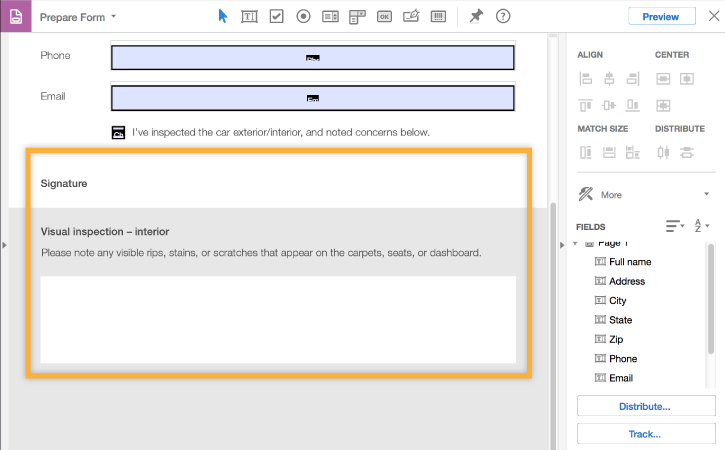The height and width of the screenshot is (450, 725).
Task: Add an OK button field tool
Action: 384,17
